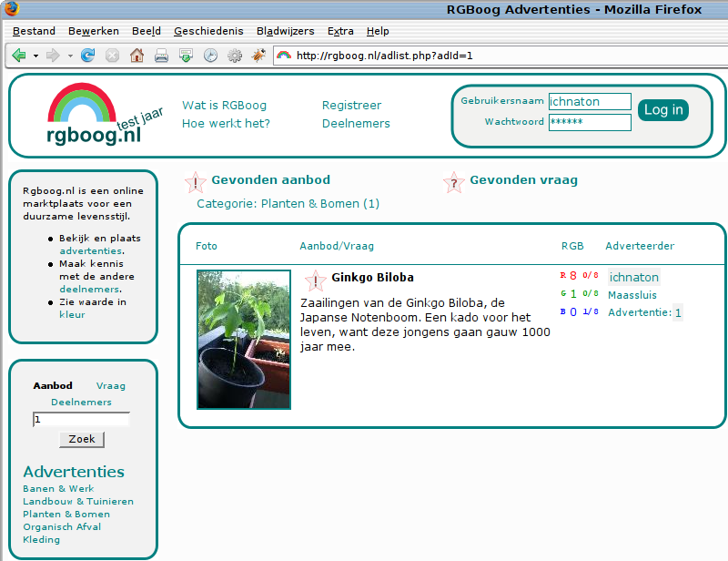Click the Aanbod/Vraag column header
The image size is (728, 561).
pos(337,246)
